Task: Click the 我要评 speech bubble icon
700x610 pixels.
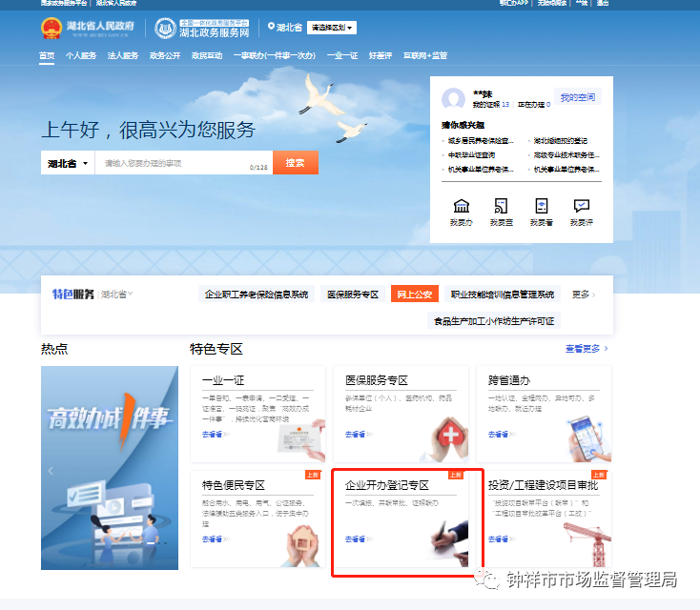Action: click(581, 206)
